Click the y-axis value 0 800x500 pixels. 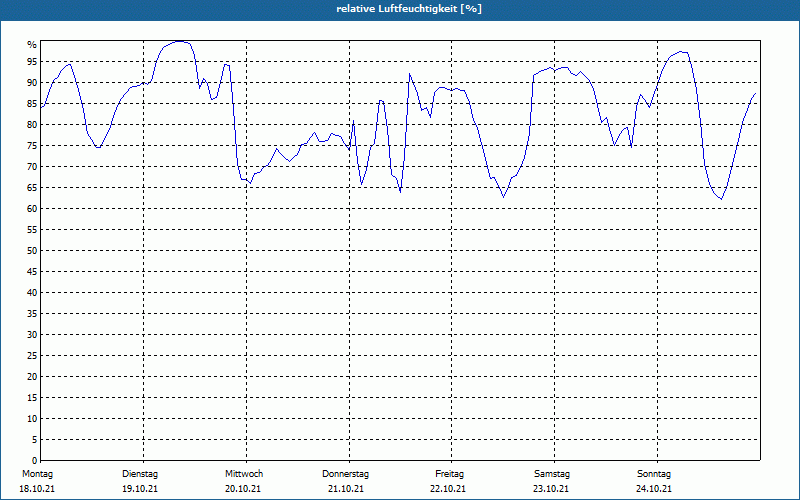tap(34, 461)
